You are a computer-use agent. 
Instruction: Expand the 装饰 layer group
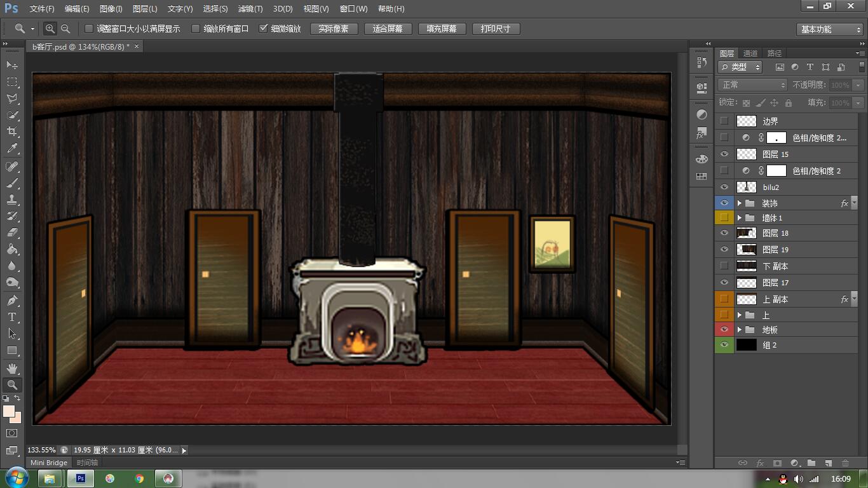(x=740, y=203)
